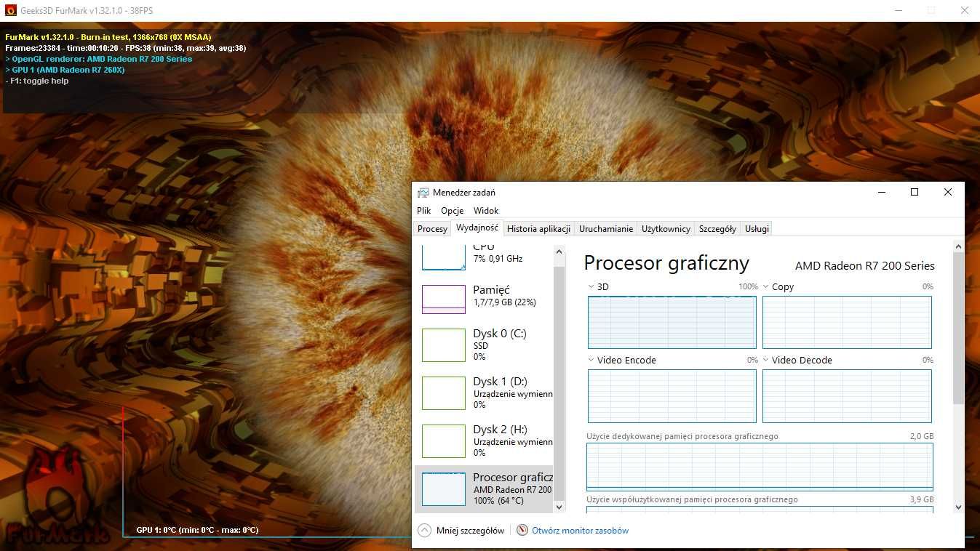Click sidebar scrollbar up arrow
This screenshot has height=551, width=980.
[559, 252]
